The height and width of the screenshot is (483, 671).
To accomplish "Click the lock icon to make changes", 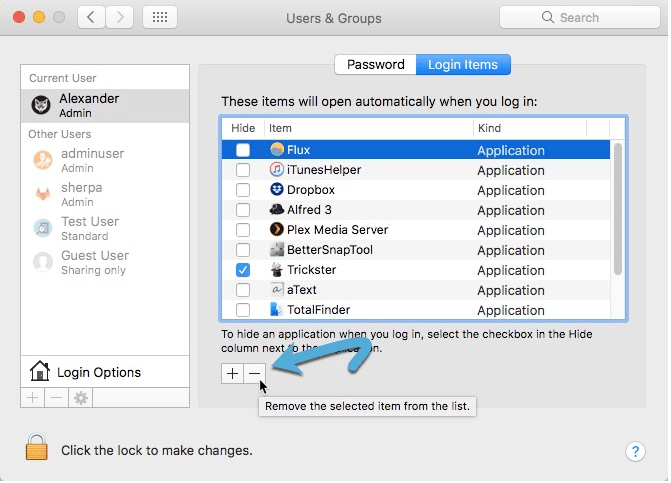I will point(37,447).
